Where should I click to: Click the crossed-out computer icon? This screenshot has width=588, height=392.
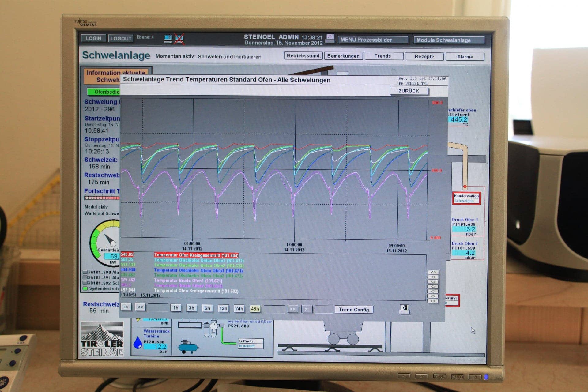pos(179,39)
